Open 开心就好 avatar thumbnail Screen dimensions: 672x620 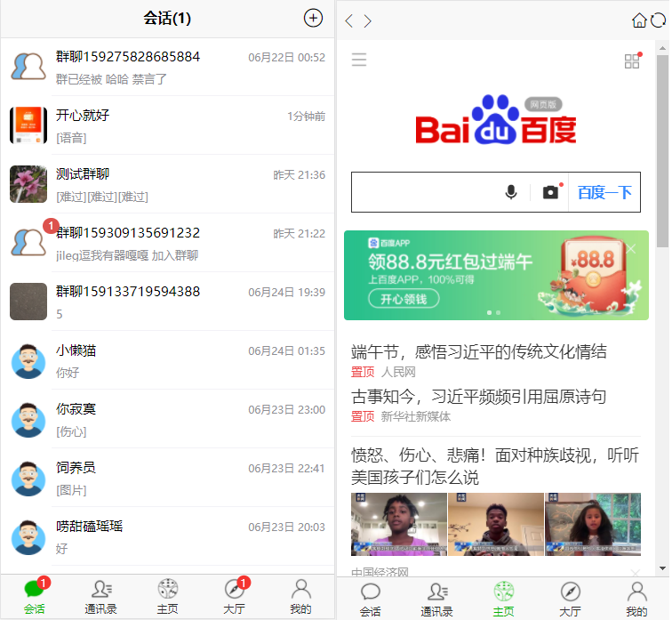[x=28, y=125]
